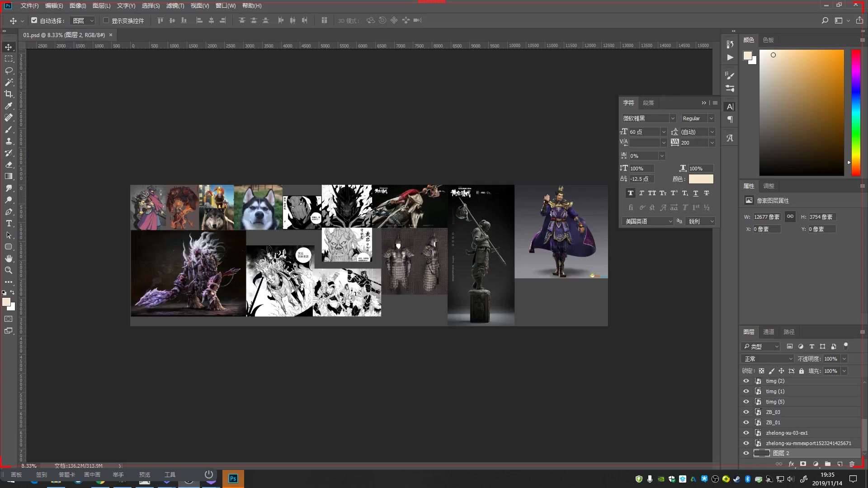This screenshot has width=868, height=488.
Task: Create a new group folder icon
Action: [x=827, y=464]
